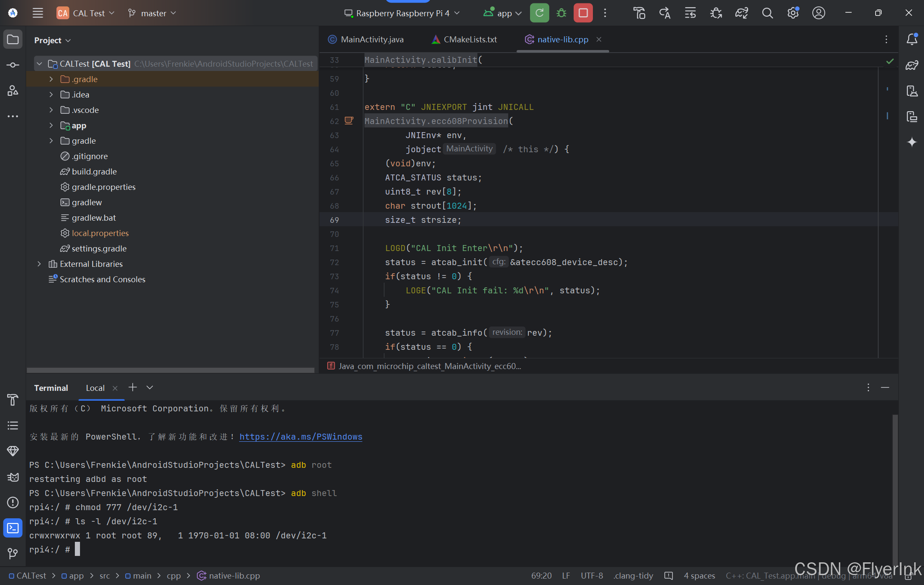Start debugging the app with bug icon
This screenshot has width=924, height=585.
click(561, 13)
